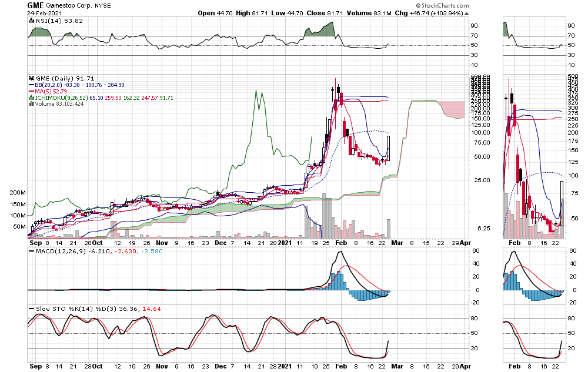588x372 pixels.
Task: Click the Slow STO 80 level label on main panel
Action: pyautogui.click(x=475, y=319)
